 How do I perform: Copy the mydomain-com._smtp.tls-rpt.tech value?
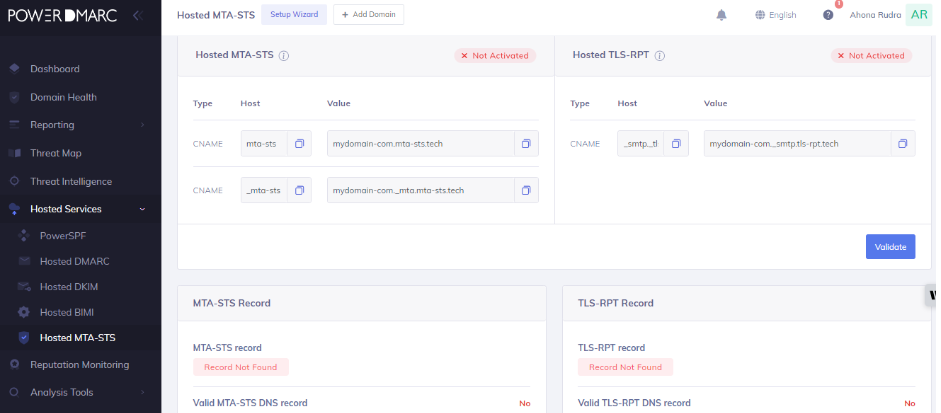[902, 144]
